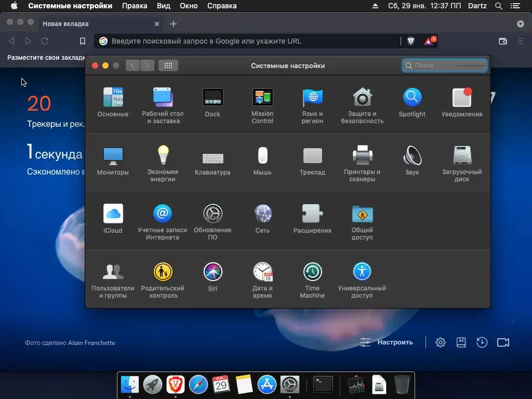Close the Новая вкладка tab
This screenshot has width=532, height=399.
click(157, 24)
